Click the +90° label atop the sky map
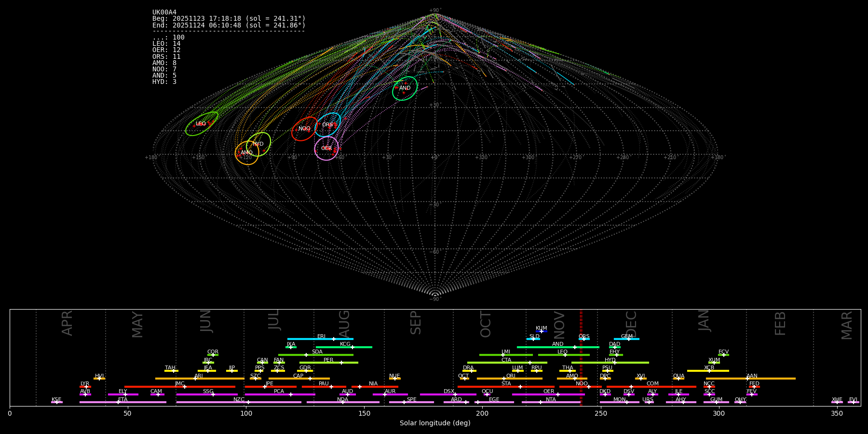 click(435, 11)
